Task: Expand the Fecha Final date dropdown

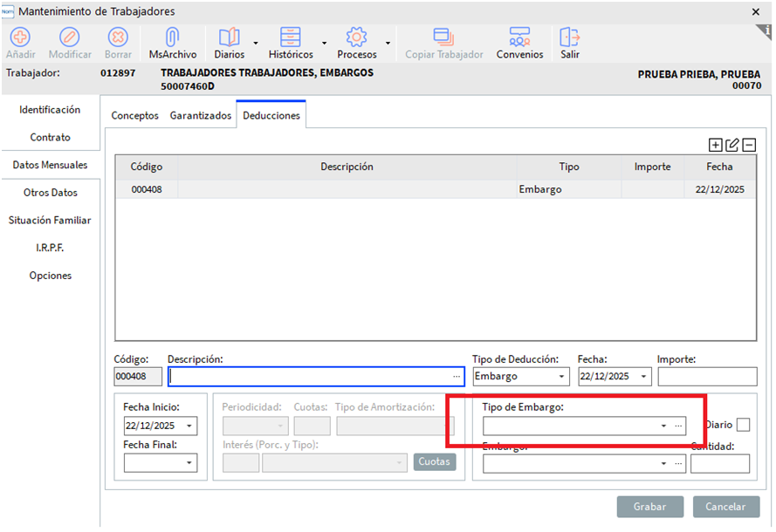Action: point(190,464)
